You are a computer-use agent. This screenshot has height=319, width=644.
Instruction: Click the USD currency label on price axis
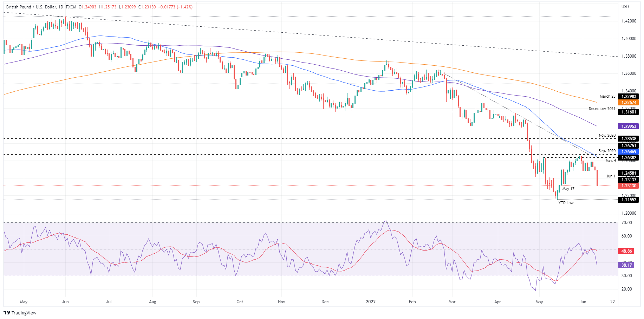point(625,7)
